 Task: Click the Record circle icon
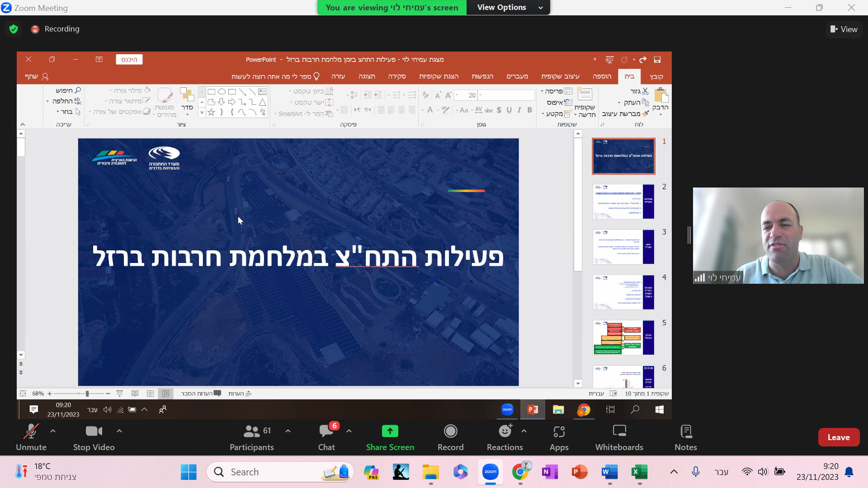(450, 432)
